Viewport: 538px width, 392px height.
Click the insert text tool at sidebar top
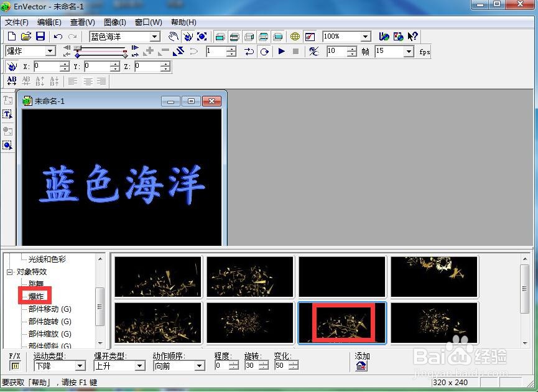pos(7,100)
